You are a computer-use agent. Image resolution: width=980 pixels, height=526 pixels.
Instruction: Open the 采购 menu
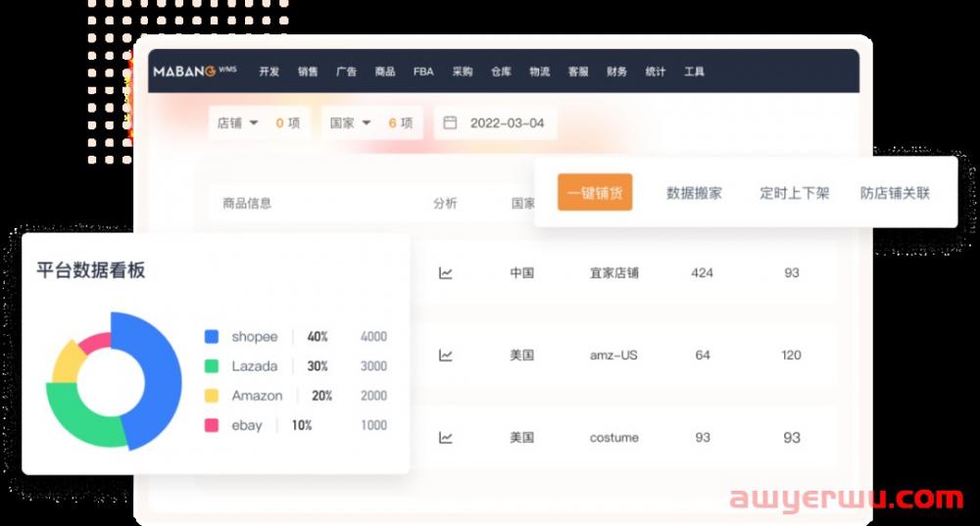[x=463, y=72]
